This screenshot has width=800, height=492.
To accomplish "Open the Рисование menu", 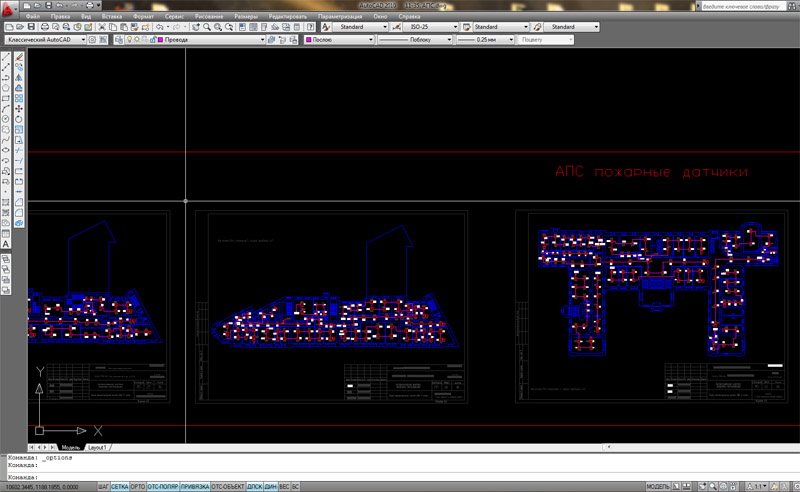I will (209, 16).
